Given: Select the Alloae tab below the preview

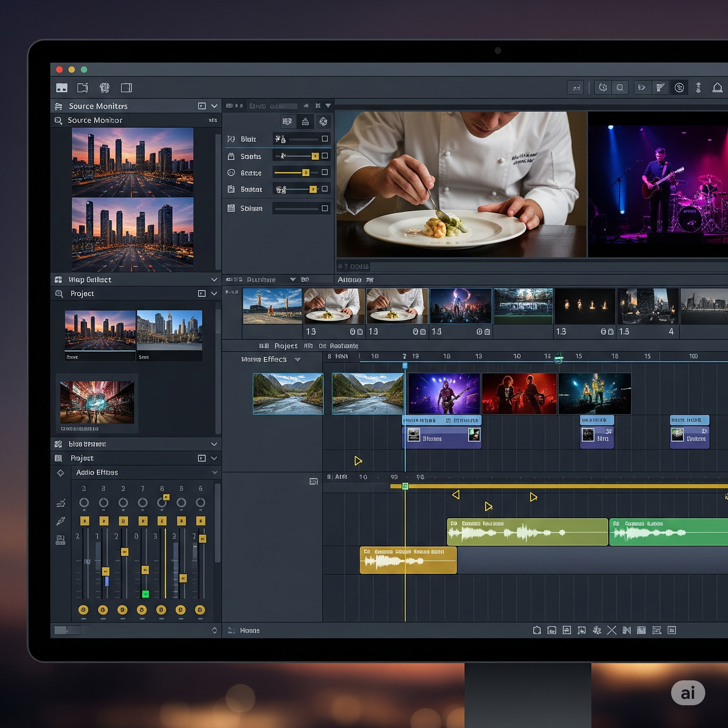Looking at the screenshot, I should (349, 280).
